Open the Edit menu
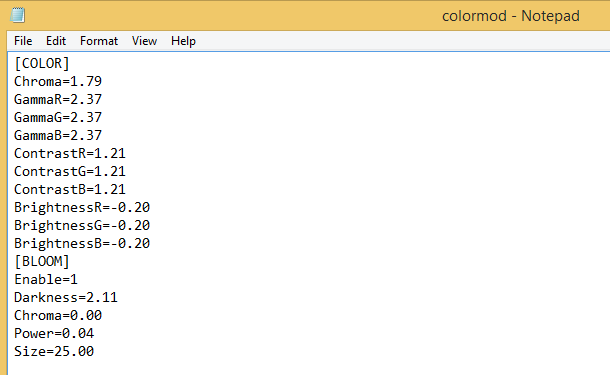 (56, 41)
